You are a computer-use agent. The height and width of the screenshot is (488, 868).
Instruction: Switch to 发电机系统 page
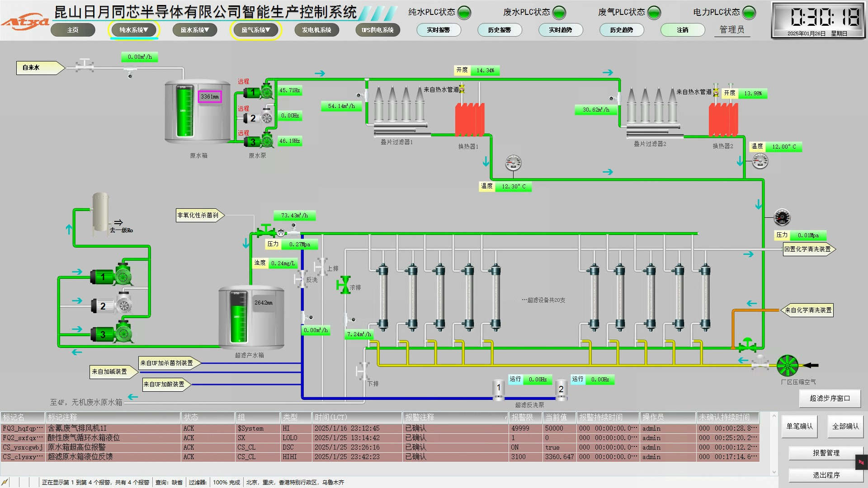(x=316, y=30)
